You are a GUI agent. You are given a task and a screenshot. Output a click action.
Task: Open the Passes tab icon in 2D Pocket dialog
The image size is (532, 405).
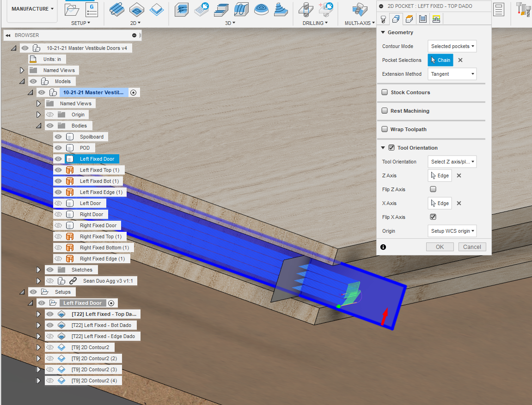click(x=422, y=19)
